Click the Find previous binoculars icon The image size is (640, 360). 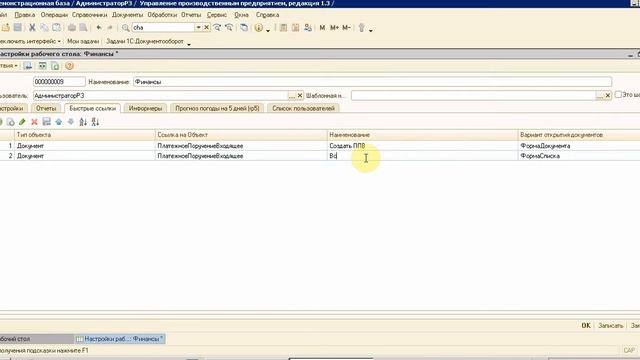click(229, 27)
